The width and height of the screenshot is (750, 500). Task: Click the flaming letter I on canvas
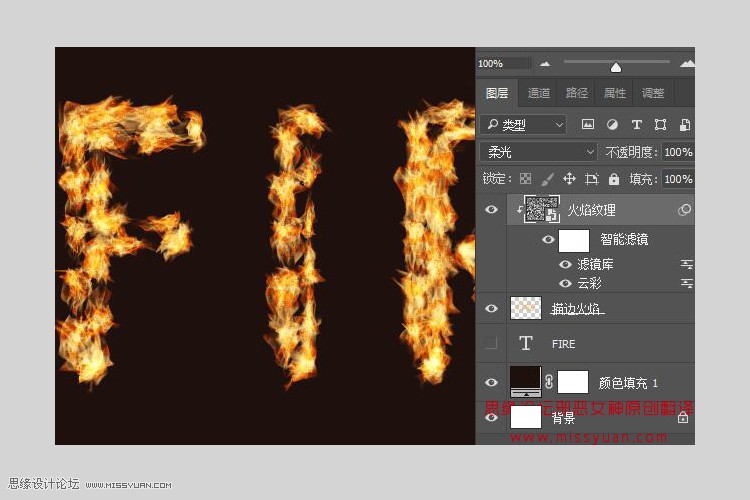(x=295, y=244)
